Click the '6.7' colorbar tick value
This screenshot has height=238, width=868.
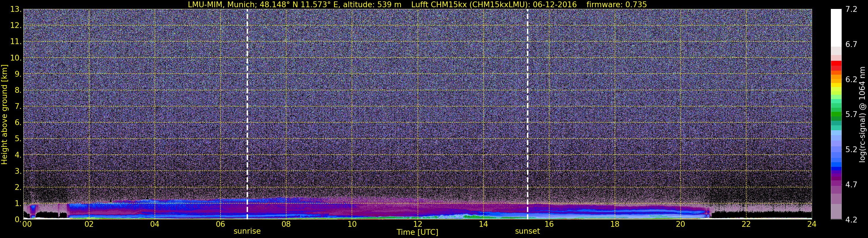[851, 44]
